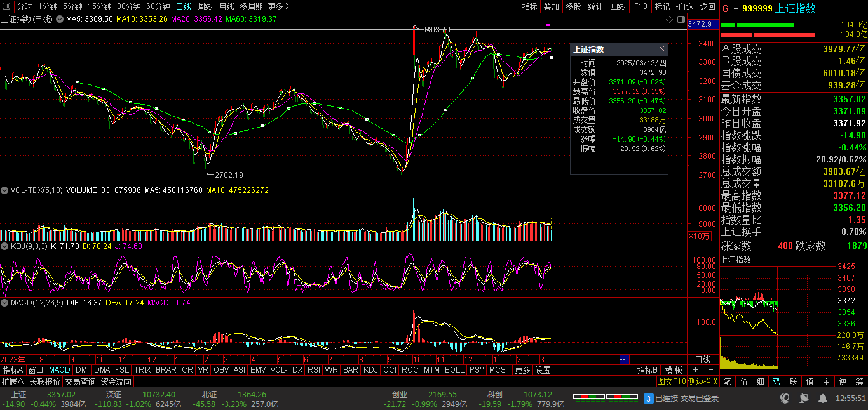Click the status bar icon left of speaker
868x410 pixels.
(x=786, y=398)
